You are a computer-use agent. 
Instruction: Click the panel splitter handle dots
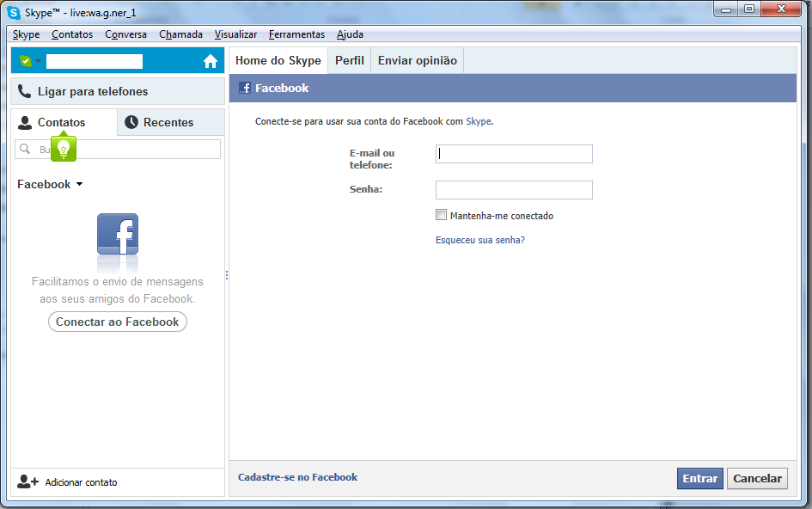(227, 276)
